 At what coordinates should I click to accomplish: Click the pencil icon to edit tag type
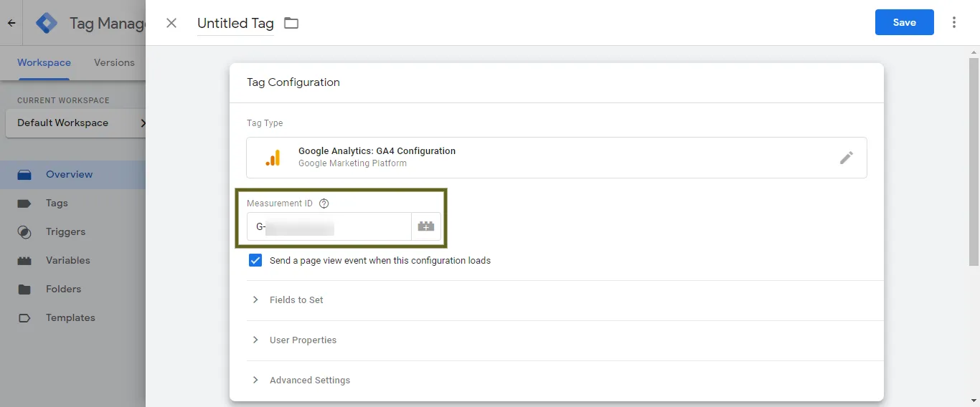847,158
